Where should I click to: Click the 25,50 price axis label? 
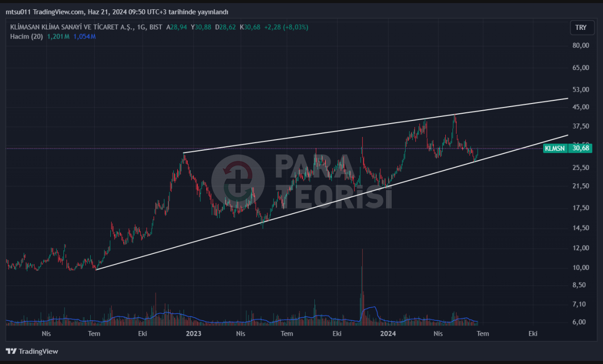coord(581,167)
